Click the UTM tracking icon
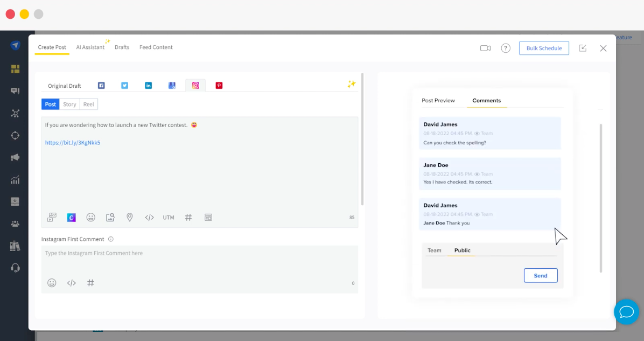 click(169, 217)
